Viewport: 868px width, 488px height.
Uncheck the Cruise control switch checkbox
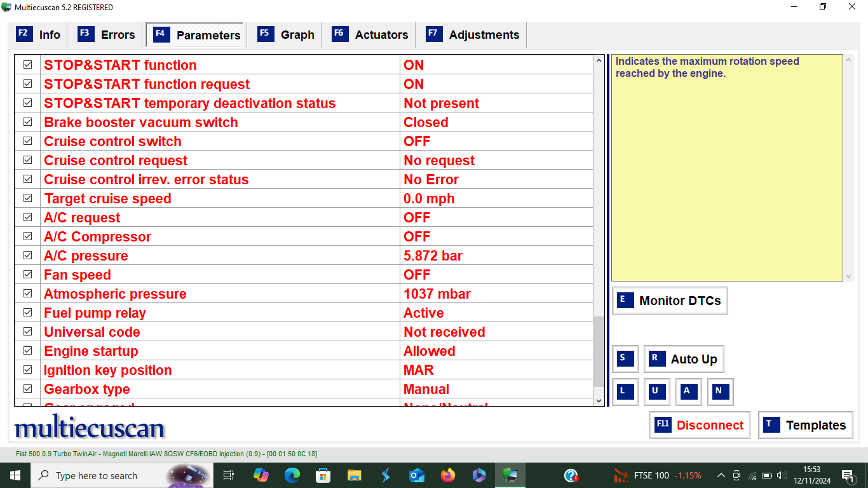coord(28,141)
